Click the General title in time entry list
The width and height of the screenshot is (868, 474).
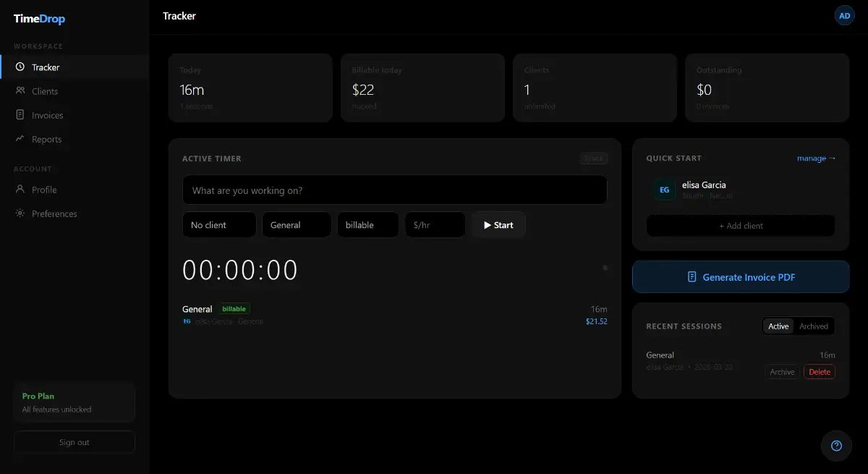coord(197,309)
